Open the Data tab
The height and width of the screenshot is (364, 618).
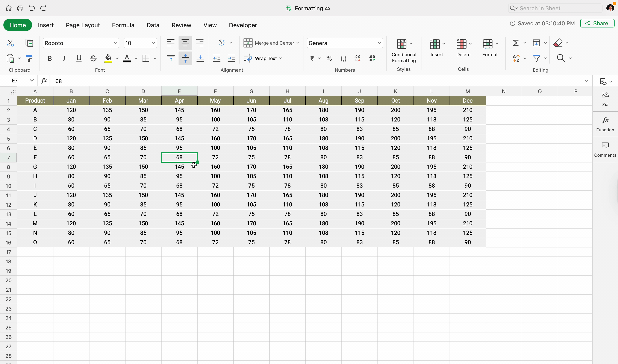click(153, 25)
